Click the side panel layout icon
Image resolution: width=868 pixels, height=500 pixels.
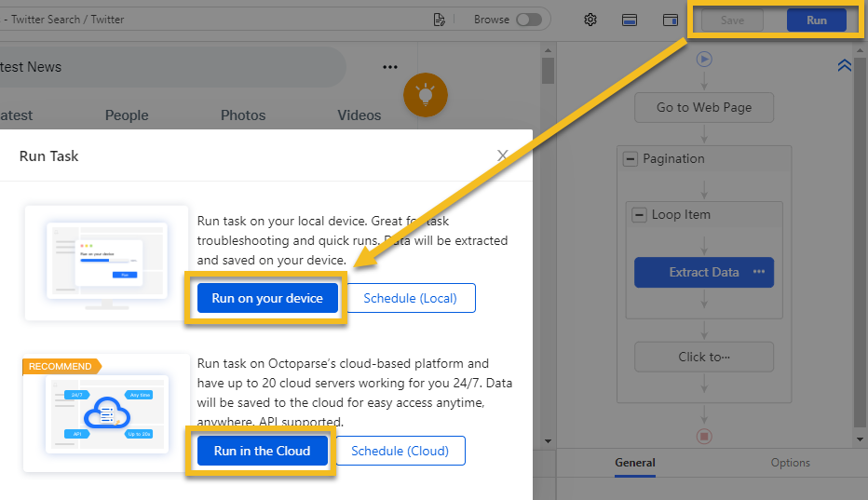(670, 20)
